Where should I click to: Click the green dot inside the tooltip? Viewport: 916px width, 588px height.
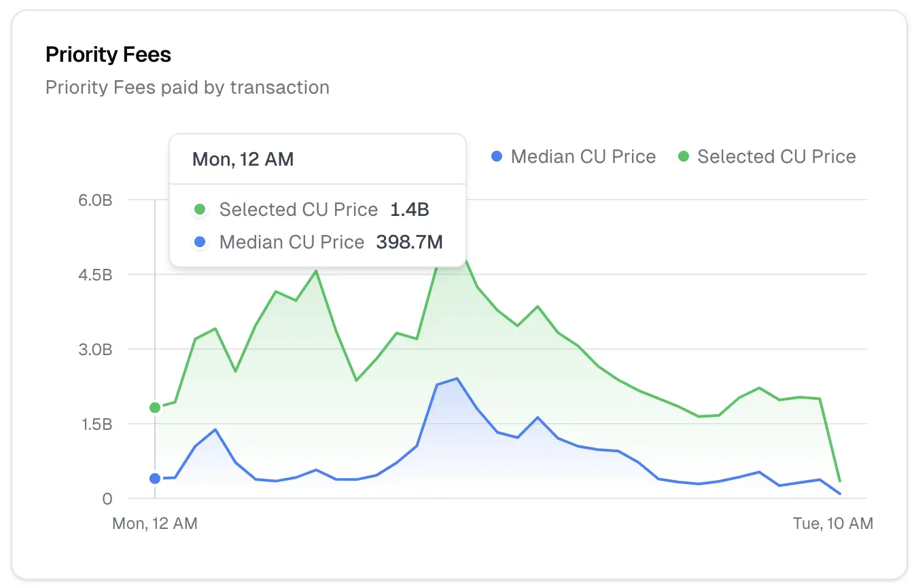[x=200, y=210]
